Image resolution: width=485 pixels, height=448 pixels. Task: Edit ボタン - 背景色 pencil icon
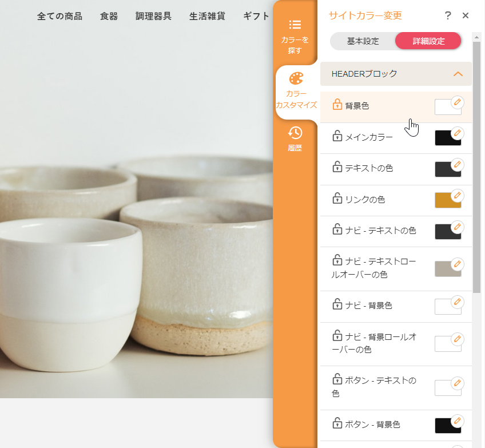pyautogui.click(x=457, y=421)
